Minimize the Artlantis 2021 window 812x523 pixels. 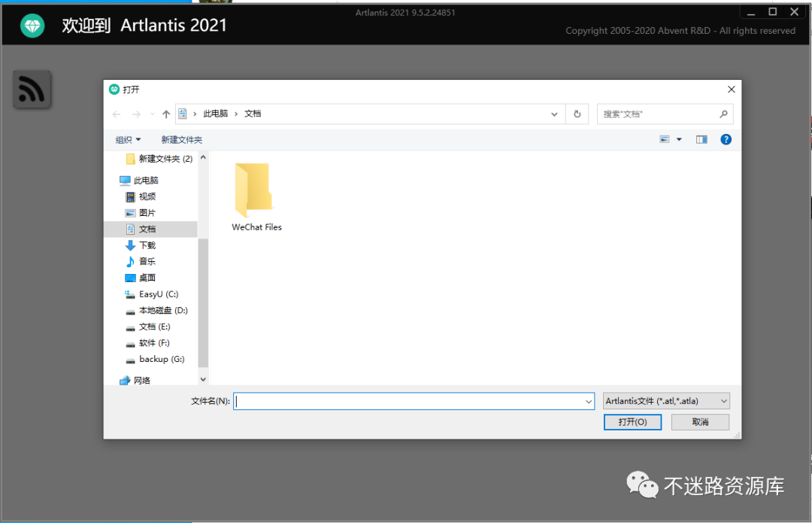[x=751, y=12]
